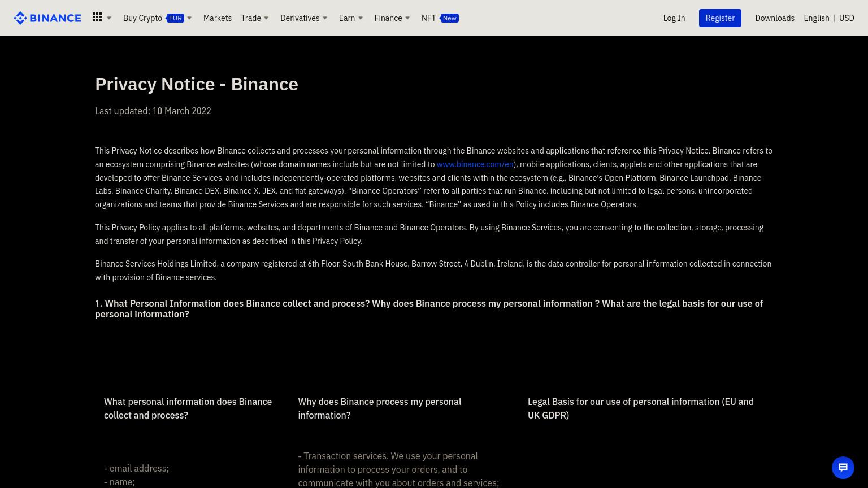The height and width of the screenshot is (488, 868).
Task: Click the Binance logo
Action: 47,18
